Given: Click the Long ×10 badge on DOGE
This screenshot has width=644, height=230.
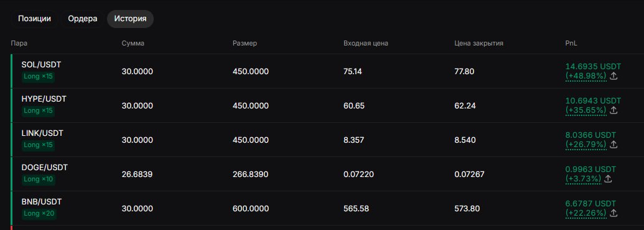Looking at the screenshot, I should coord(39,180).
